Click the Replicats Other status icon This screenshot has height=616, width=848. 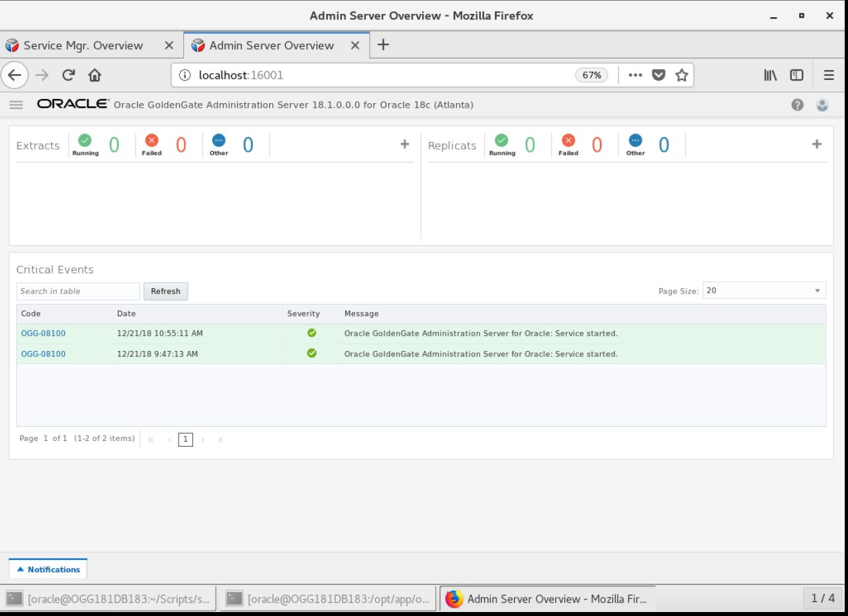[636, 140]
